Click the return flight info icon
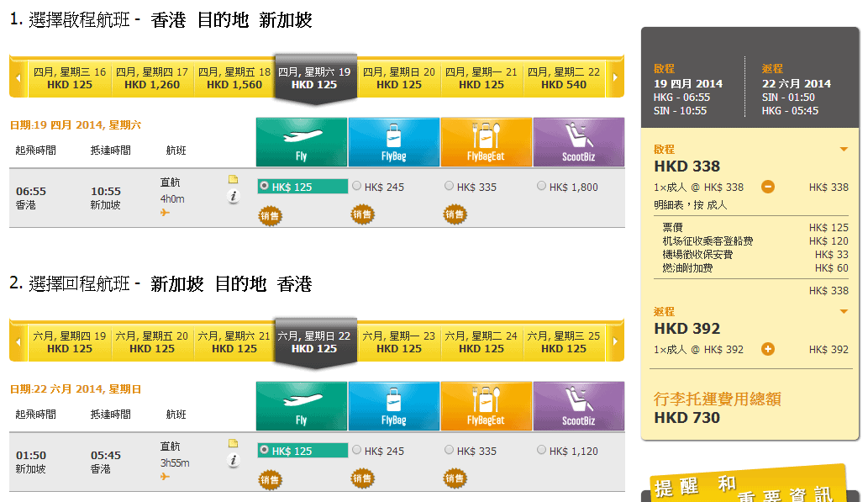The height and width of the screenshot is (502, 868). click(234, 460)
